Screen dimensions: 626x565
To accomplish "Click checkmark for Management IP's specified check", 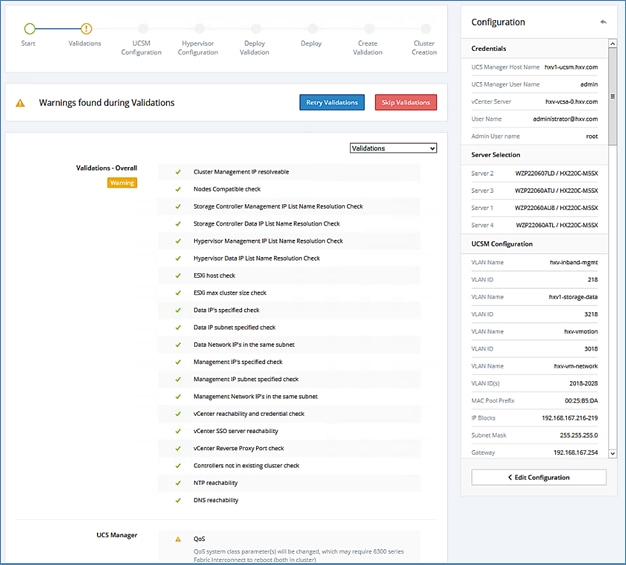I will pos(178,362).
